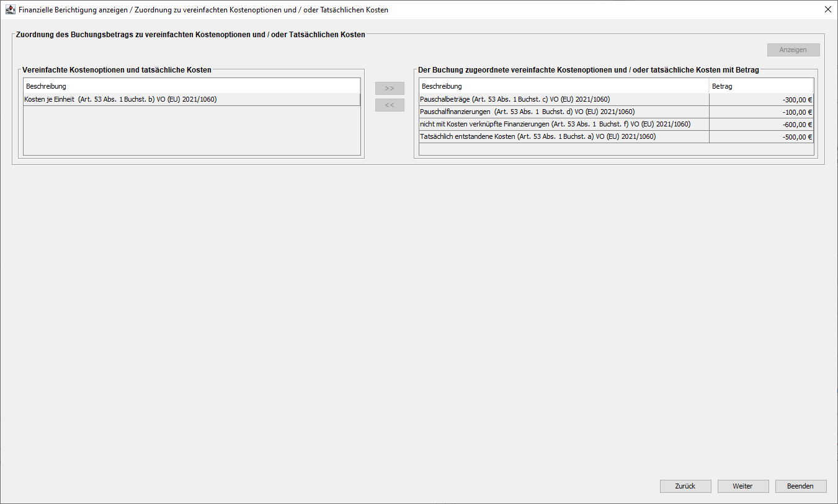Screen dimensions: 838x504
Task: Click the << remove arrow button
Action: (390, 105)
